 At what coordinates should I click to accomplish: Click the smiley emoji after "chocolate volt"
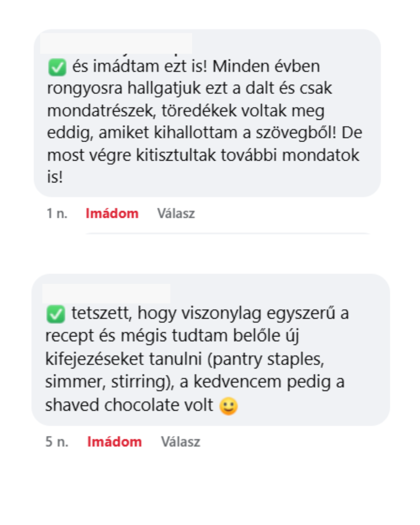228,406
